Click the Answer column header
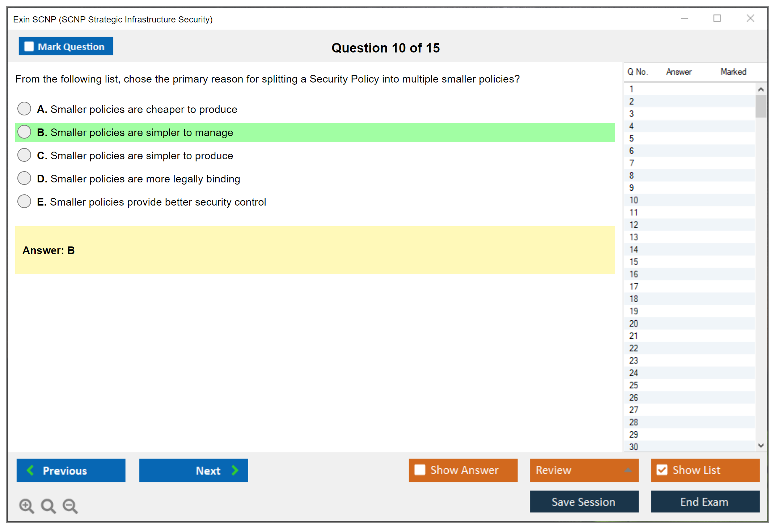Image resolution: width=778 pixels, height=532 pixels. click(678, 72)
